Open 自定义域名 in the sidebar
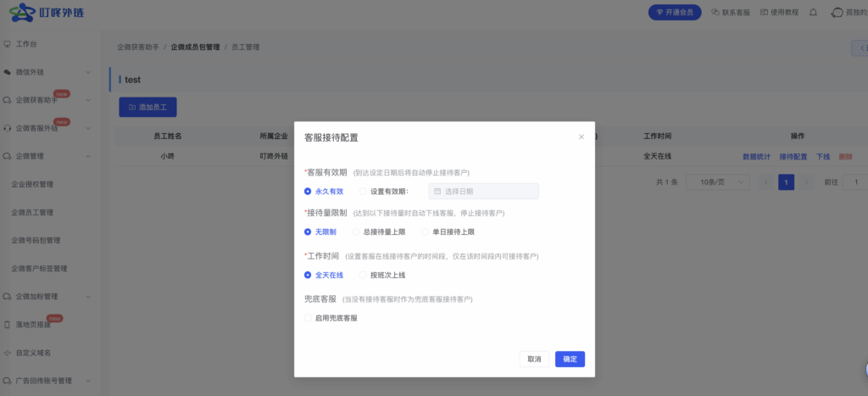This screenshot has height=396, width=868. [x=34, y=352]
